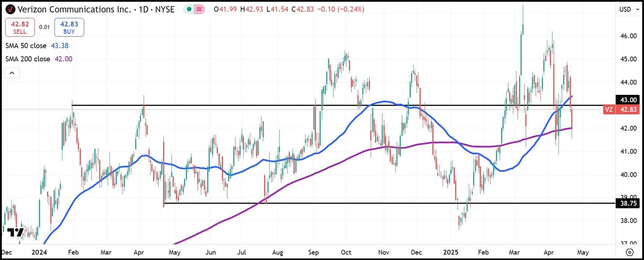Screen dimensions: 644x260
Task: Toggle the green market status dot
Action: coord(189,9)
